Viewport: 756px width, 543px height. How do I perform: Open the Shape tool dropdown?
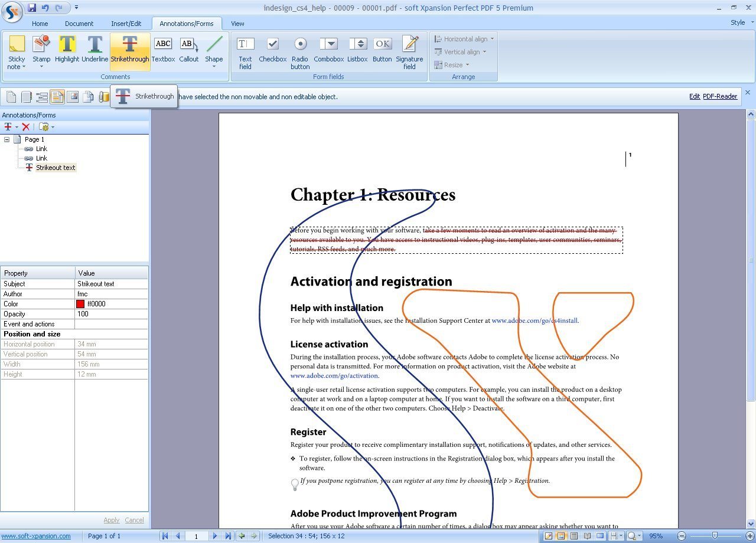click(x=214, y=66)
